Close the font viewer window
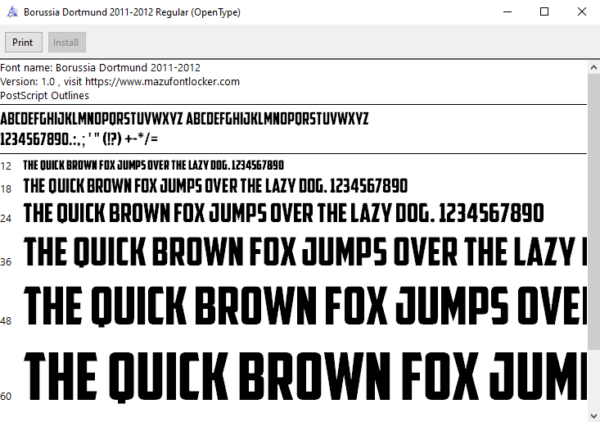 pos(582,12)
